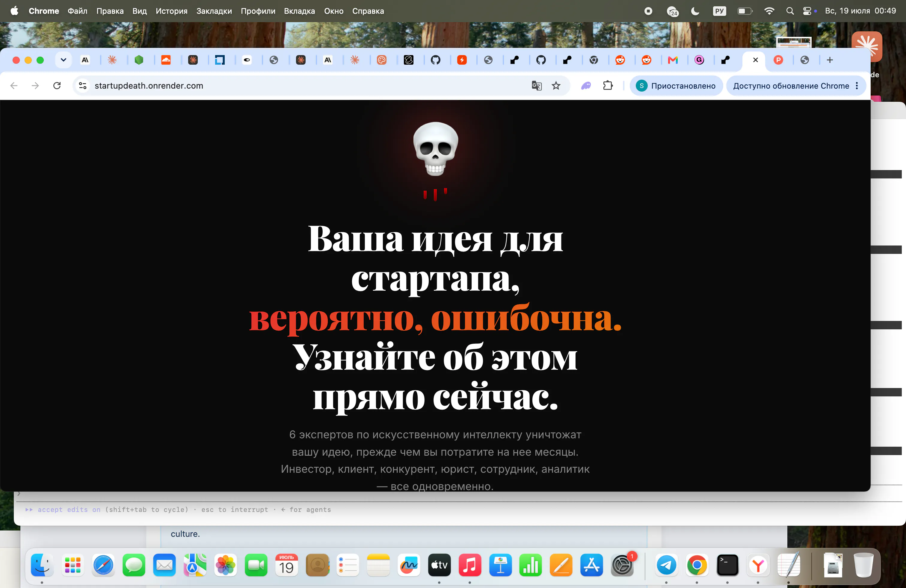The image size is (906, 588).
Task: Switch to the Cloudflare orange cloud tab
Action: (166, 60)
